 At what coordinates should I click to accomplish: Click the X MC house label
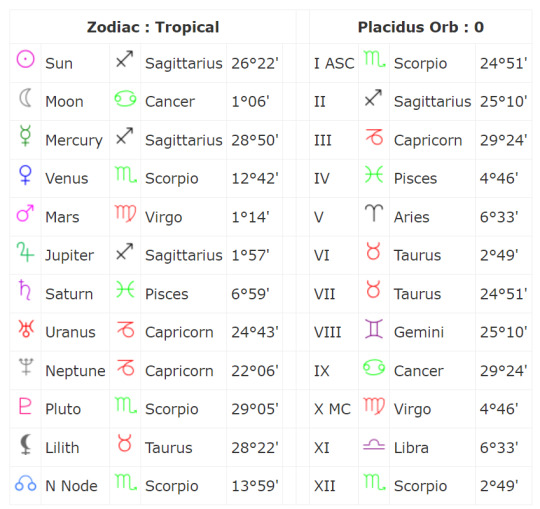[x=332, y=409]
